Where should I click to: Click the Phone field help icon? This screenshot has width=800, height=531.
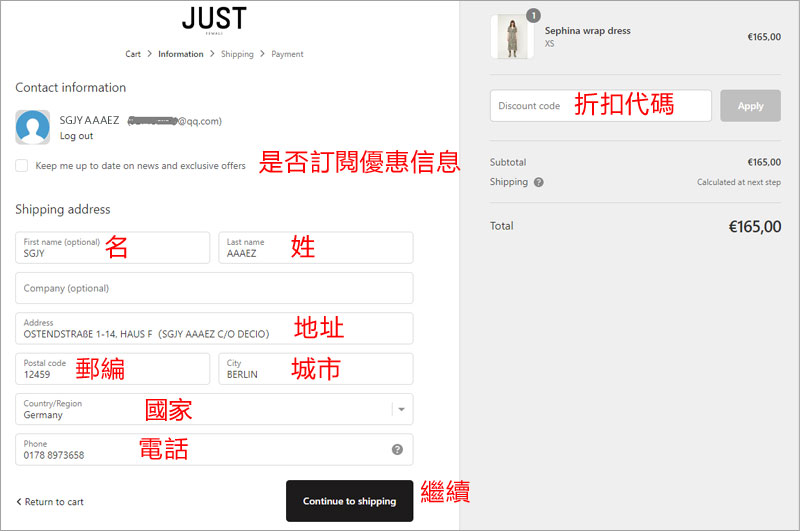pos(397,449)
